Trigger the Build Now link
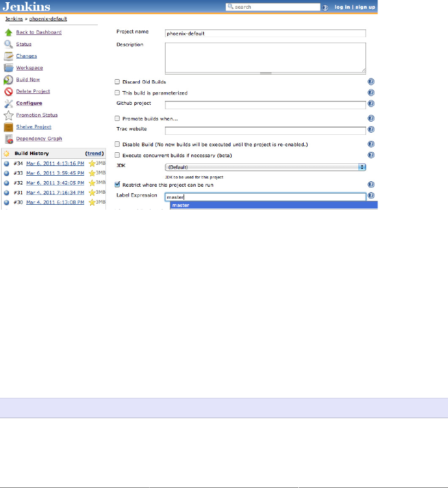Screen dimensions: 448x488 28,80
